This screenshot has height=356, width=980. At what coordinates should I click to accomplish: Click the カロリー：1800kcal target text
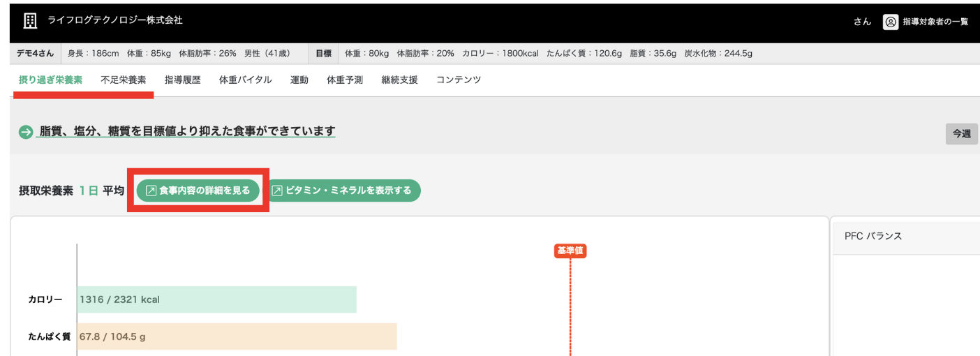point(500,53)
